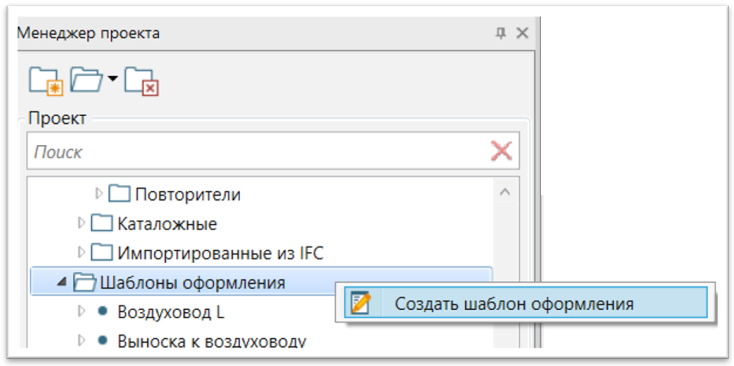Image resolution: width=734 pixels, height=366 pixels.
Task: Clear the search with the red X icon
Action: [x=501, y=152]
